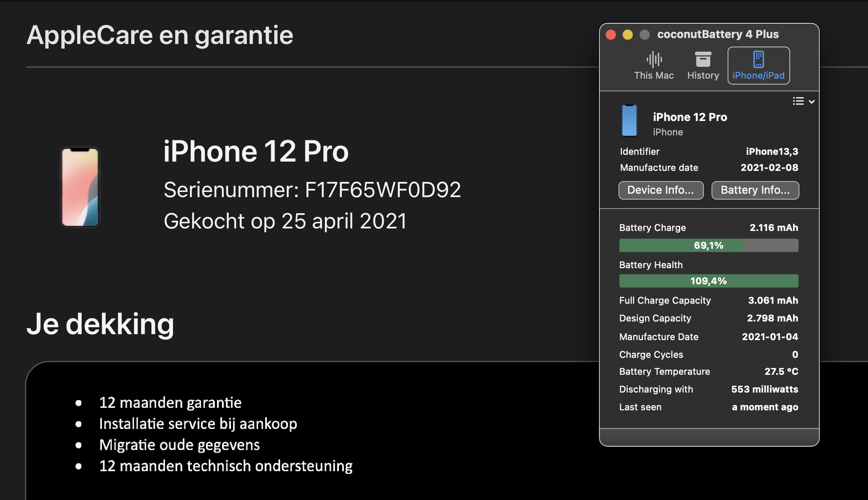Click the Serienummer F17F65WF0D92 text

312,190
